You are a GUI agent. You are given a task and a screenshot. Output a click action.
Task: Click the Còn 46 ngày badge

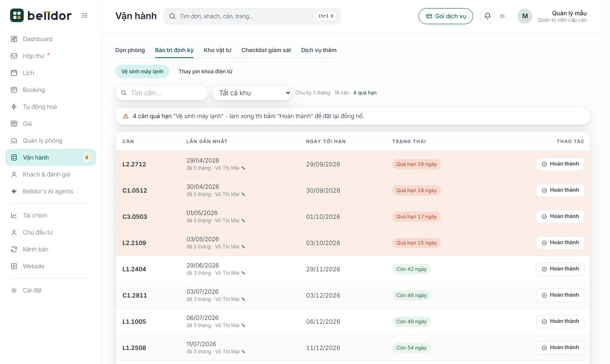click(411, 295)
